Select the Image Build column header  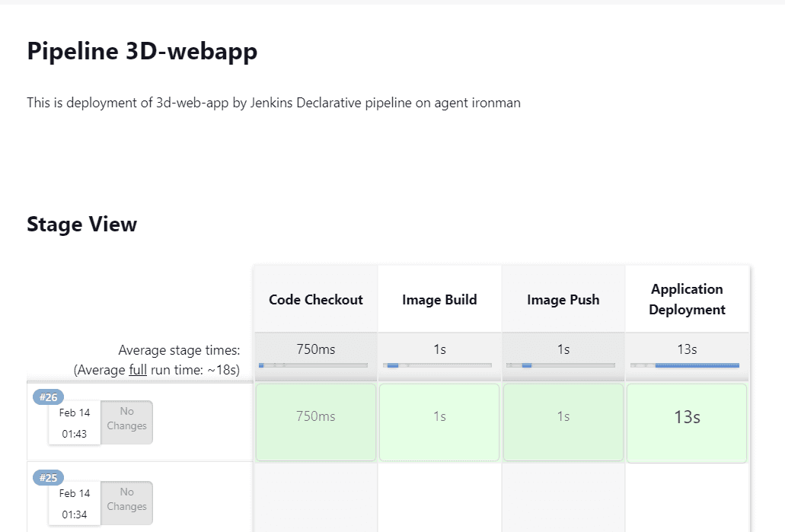click(439, 299)
